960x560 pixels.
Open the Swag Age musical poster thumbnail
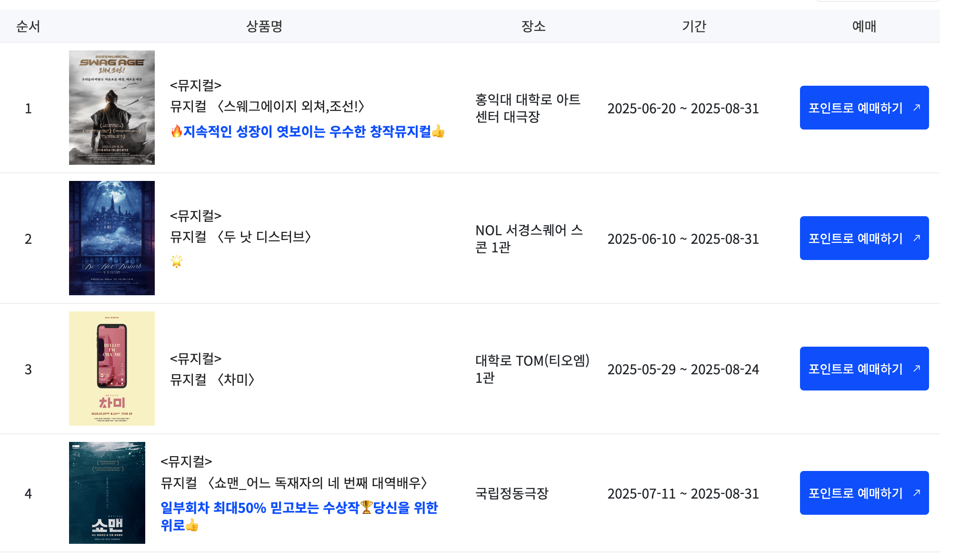click(x=112, y=108)
